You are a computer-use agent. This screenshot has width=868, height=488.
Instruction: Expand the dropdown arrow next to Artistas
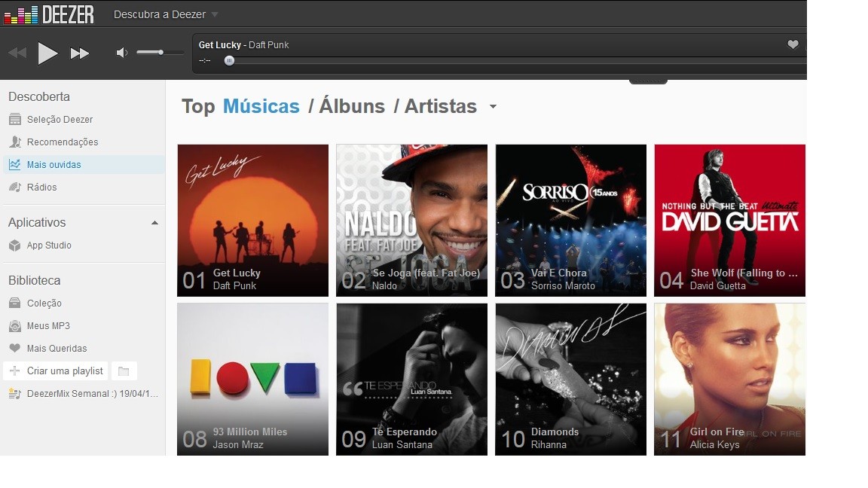tap(493, 107)
